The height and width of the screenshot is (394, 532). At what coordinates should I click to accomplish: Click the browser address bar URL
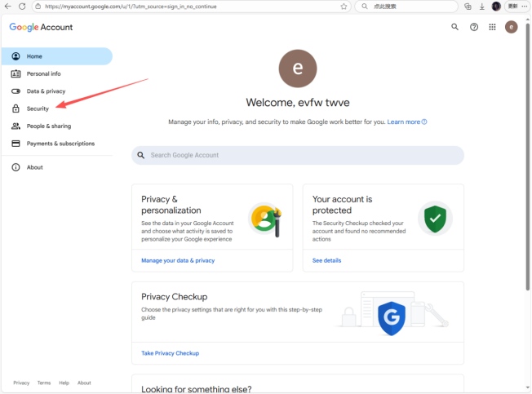(x=163, y=6)
